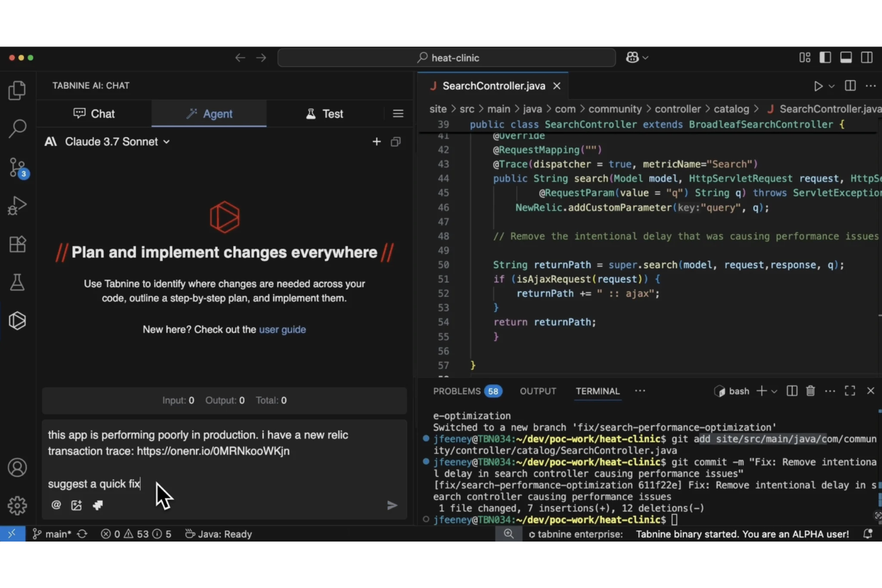Start a new Tabnine chat with plus icon

pos(377,142)
